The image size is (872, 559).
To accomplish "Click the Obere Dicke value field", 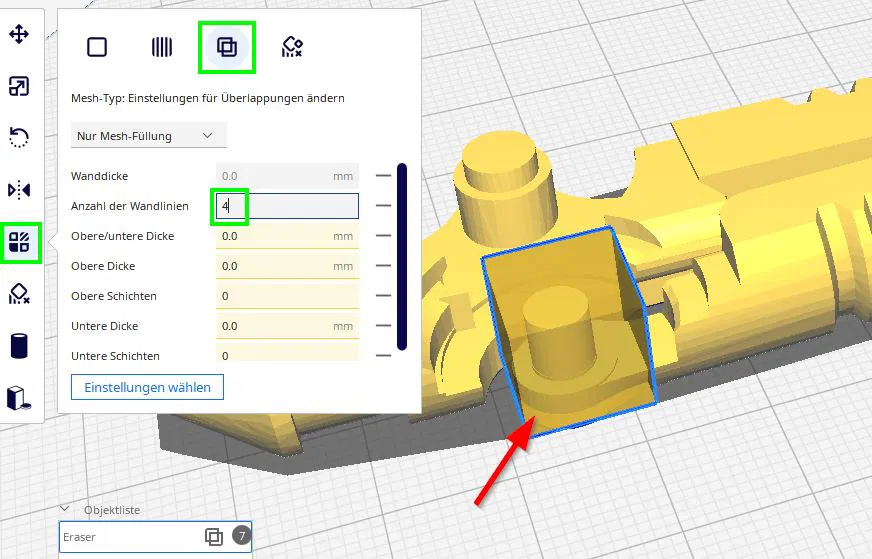I will (x=287, y=266).
